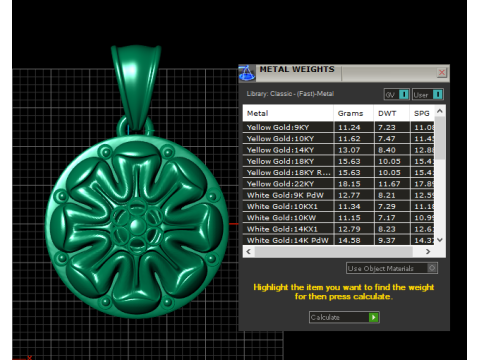Screen dimensions: 480x360
Task: Select the Yellow Gold:22KY row
Action: pos(339,184)
